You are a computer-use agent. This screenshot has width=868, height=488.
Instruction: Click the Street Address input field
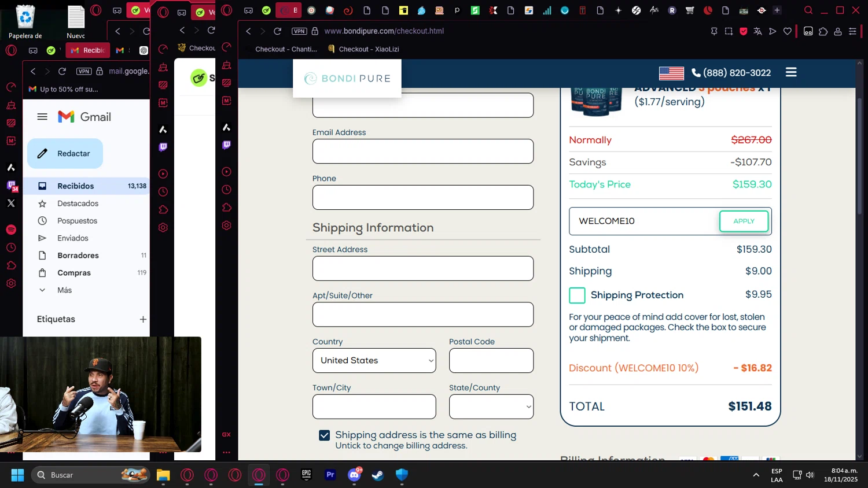423,268
